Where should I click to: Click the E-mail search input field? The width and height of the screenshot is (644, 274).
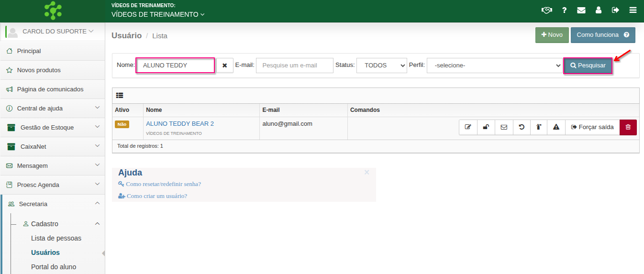pyautogui.click(x=294, y=66)
